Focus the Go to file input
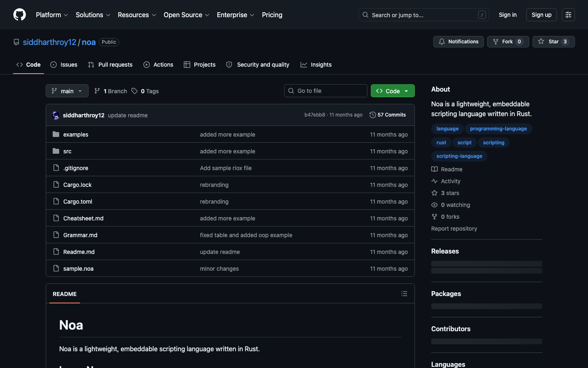 [326, 91]
